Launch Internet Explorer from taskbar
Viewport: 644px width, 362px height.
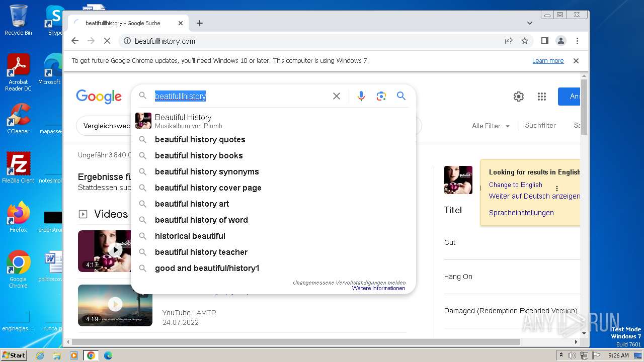click(x=40, y=355)
